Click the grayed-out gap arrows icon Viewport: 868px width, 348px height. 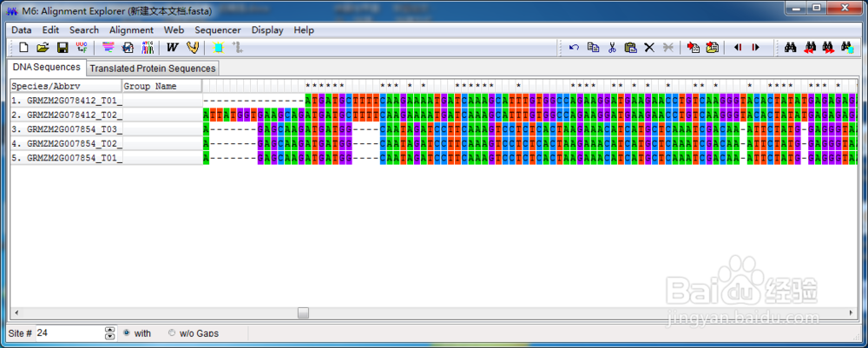(238, 48)
